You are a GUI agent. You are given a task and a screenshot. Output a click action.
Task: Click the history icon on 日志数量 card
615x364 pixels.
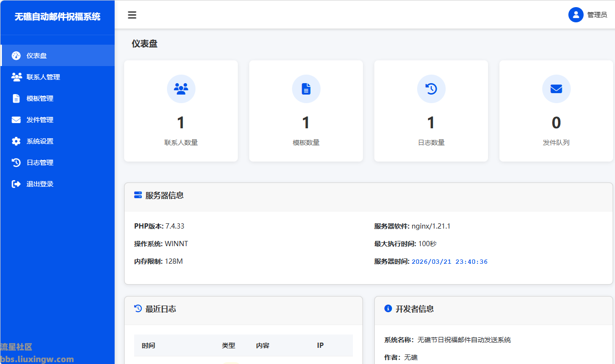coord(431,88)
